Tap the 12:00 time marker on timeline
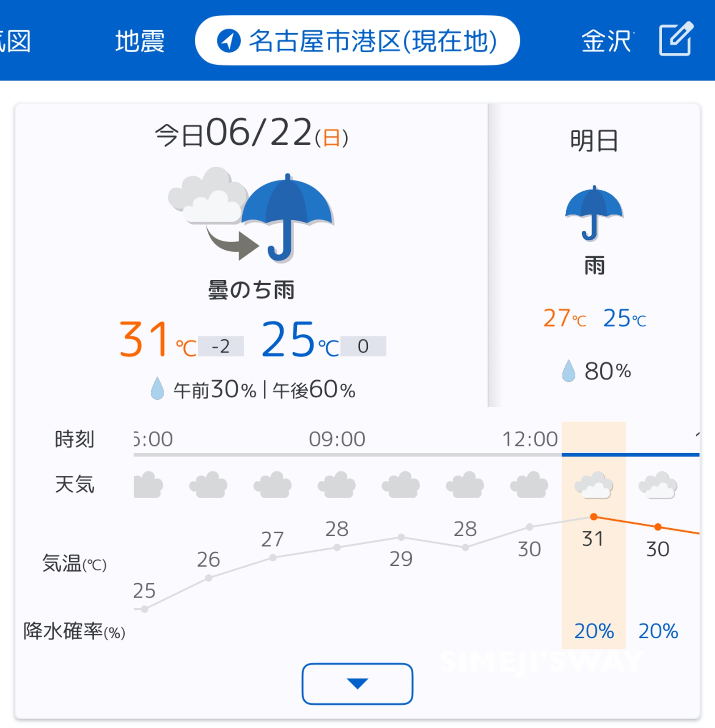715x728 pixels. click(530, 439)
